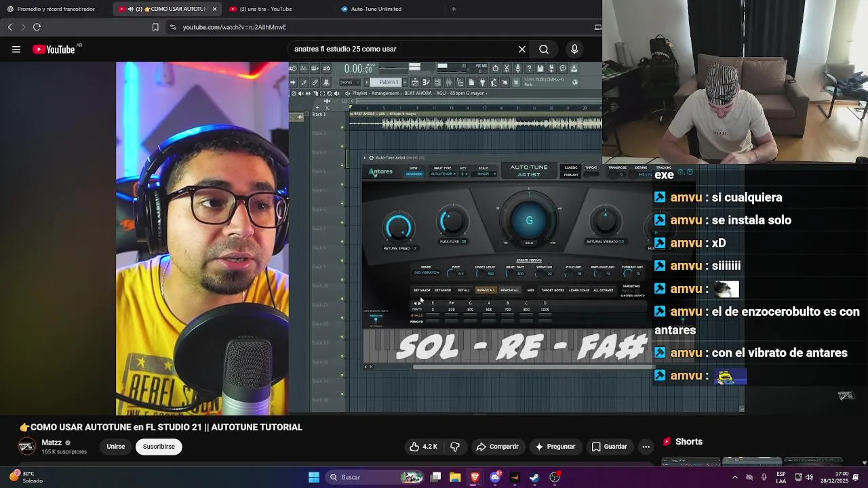Toggle FORMANT in Auto-Tune Artist
The height and width of the screenshot is (488, 868).
tap(571, 175)
